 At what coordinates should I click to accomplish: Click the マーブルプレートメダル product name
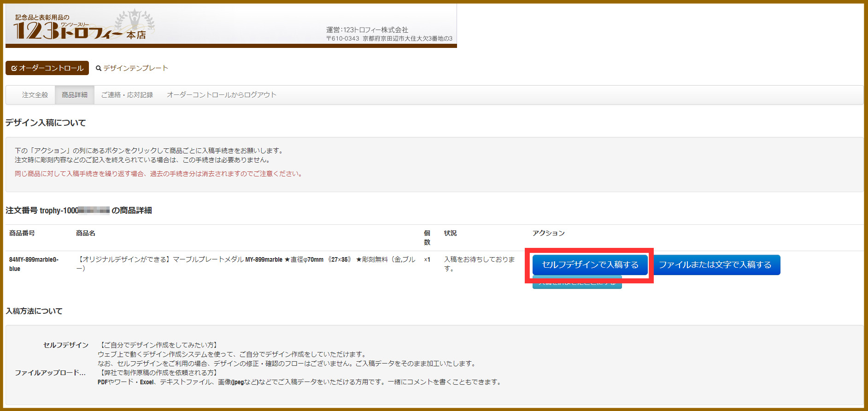246,260
